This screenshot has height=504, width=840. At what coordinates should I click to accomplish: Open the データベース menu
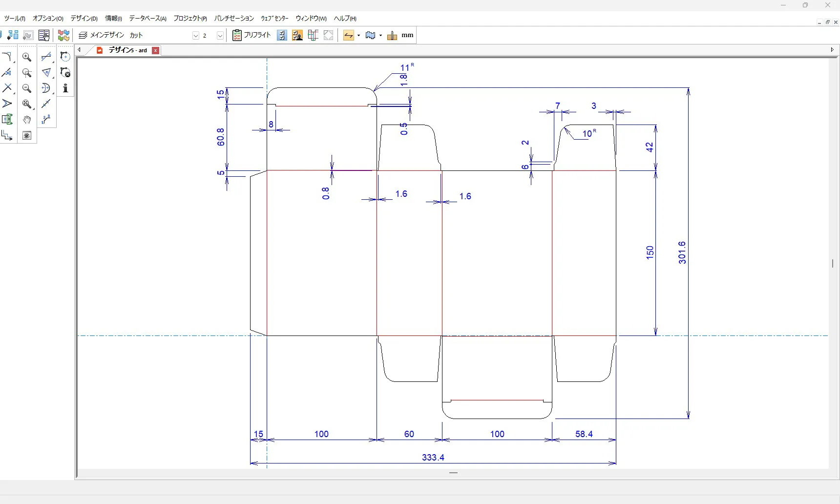pyautogui.click(x=147, y=19)
